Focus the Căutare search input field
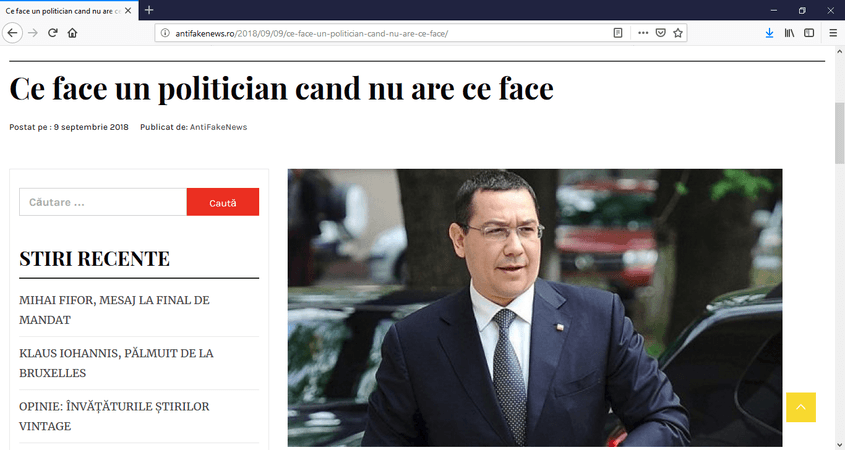The width and height of the screenshot is (845, 450). [103, 202]
